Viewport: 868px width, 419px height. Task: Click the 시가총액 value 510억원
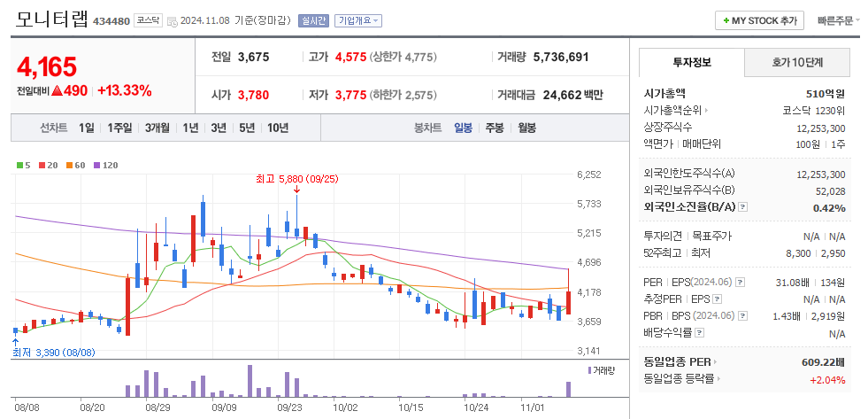pyautogui.click(x=826, y=94)
